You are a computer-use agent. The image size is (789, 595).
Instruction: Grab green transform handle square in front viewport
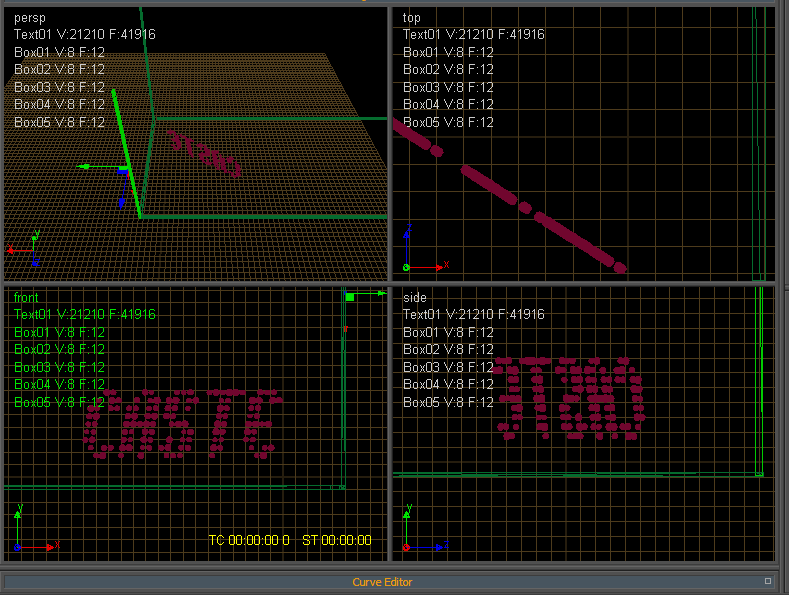click(350, 297)
